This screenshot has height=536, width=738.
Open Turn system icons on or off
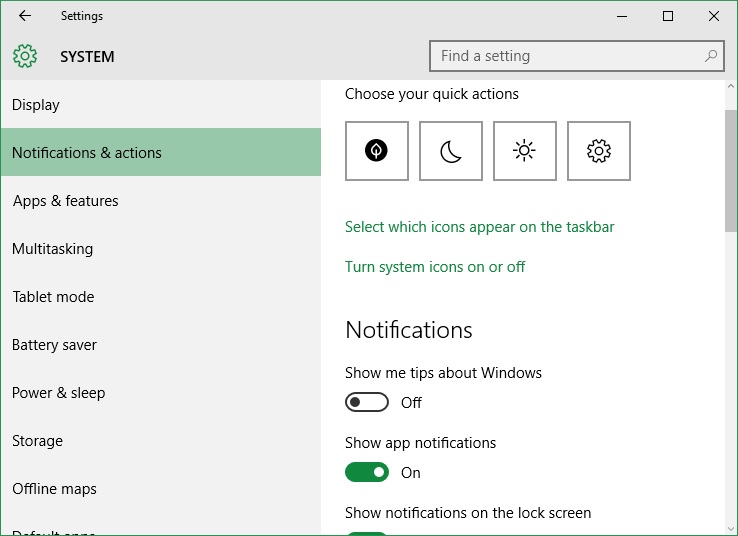click(x=435, y=267)
